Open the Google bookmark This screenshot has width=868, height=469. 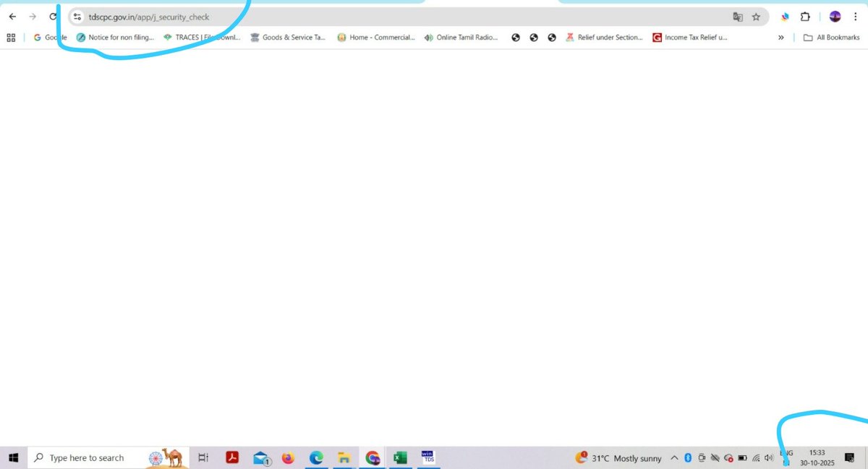point(50,38)
